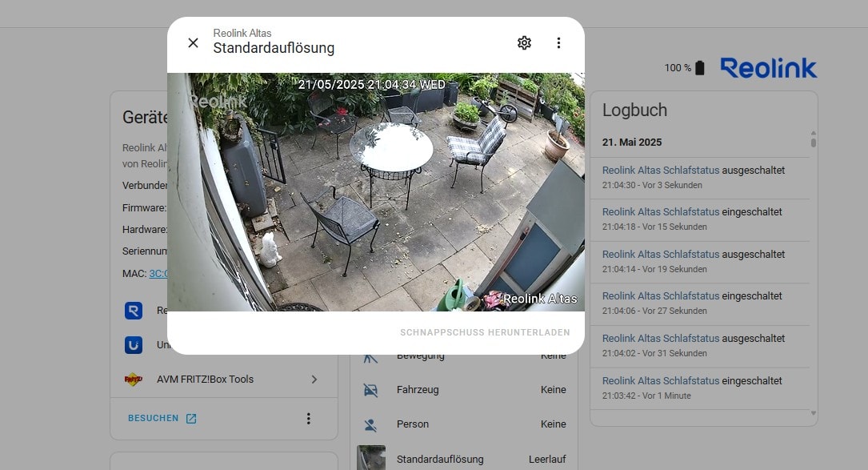Click the Person state value Keine
Viewport: 868px width, 470px height.
tap(553, 424)
